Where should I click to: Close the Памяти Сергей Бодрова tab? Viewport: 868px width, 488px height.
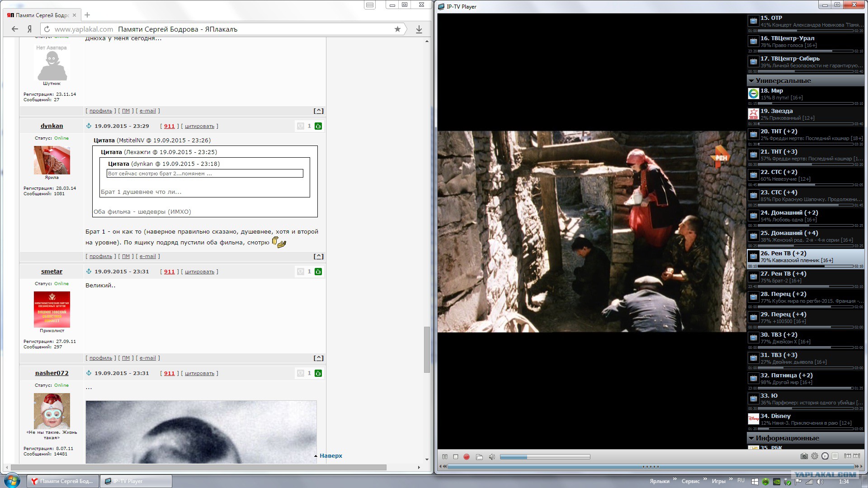point(75,15)
